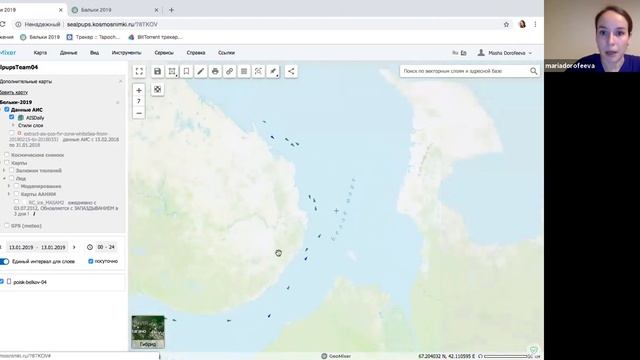Open browser profile avatar icon
640x360 pixels.
coord(522,24)
